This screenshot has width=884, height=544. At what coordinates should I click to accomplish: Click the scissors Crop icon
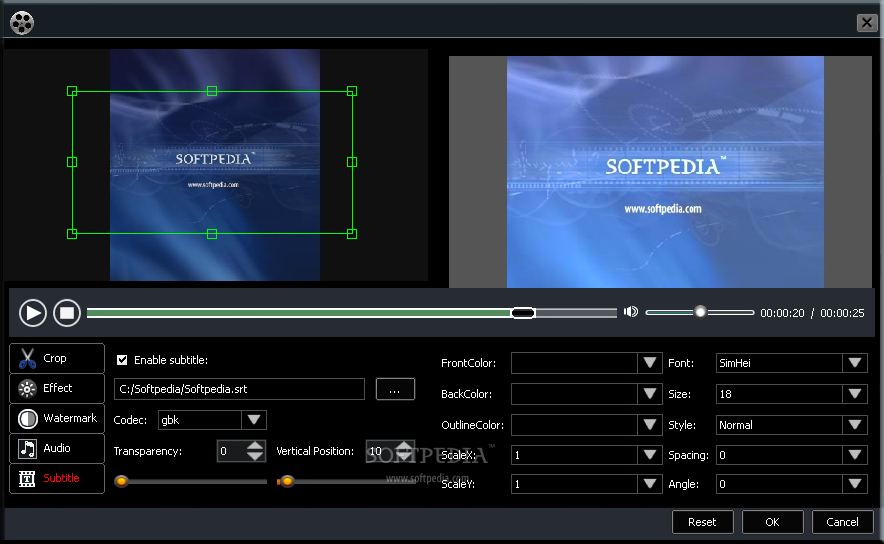click(27, 359)
